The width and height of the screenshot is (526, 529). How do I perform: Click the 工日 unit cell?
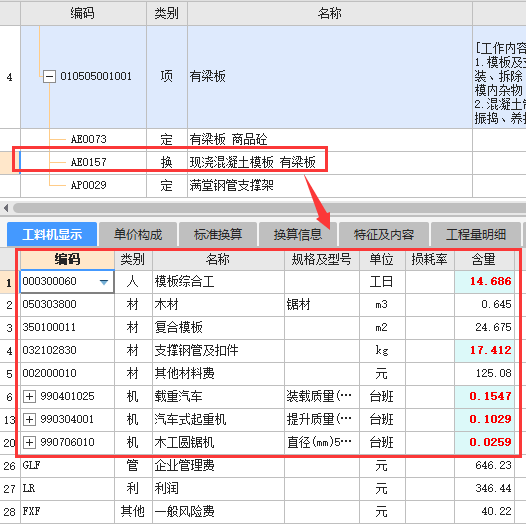click(382, 282)
